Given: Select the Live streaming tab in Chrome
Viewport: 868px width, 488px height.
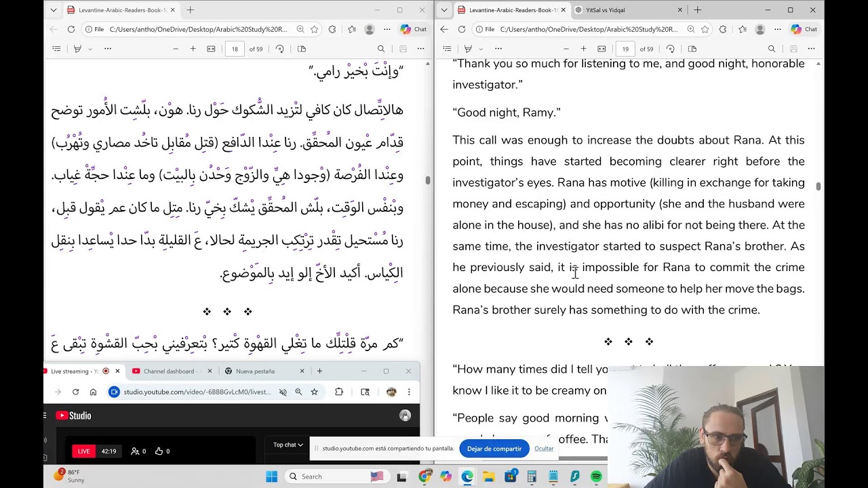Looking at the screenshot, I should pyautogui.click(x=81, y=371).
